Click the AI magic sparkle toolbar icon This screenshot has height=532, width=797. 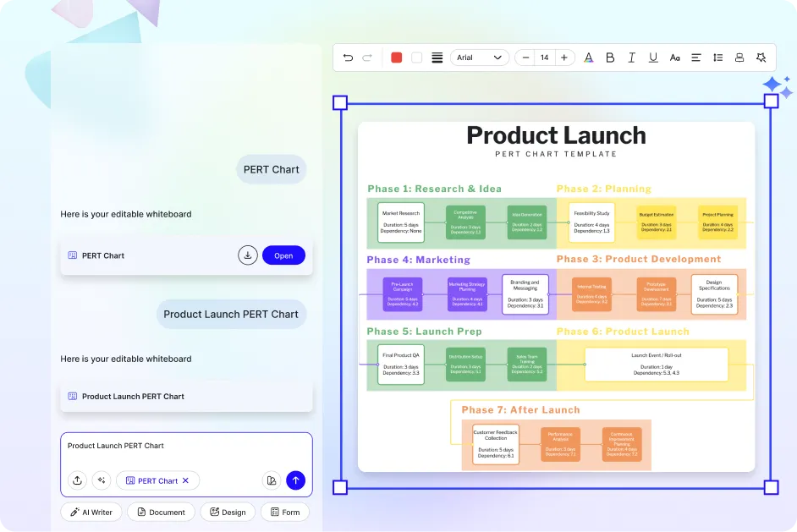pos(761,58)
